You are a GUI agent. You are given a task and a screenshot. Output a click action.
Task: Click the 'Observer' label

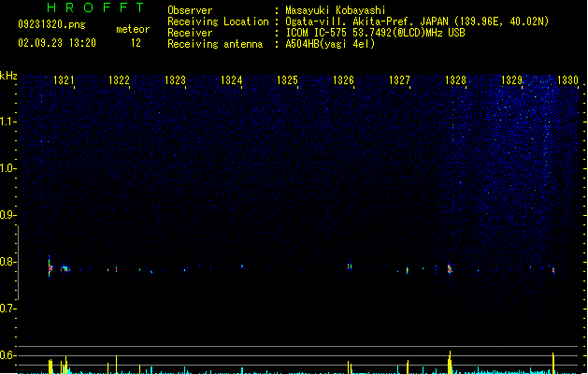(190, 10)
